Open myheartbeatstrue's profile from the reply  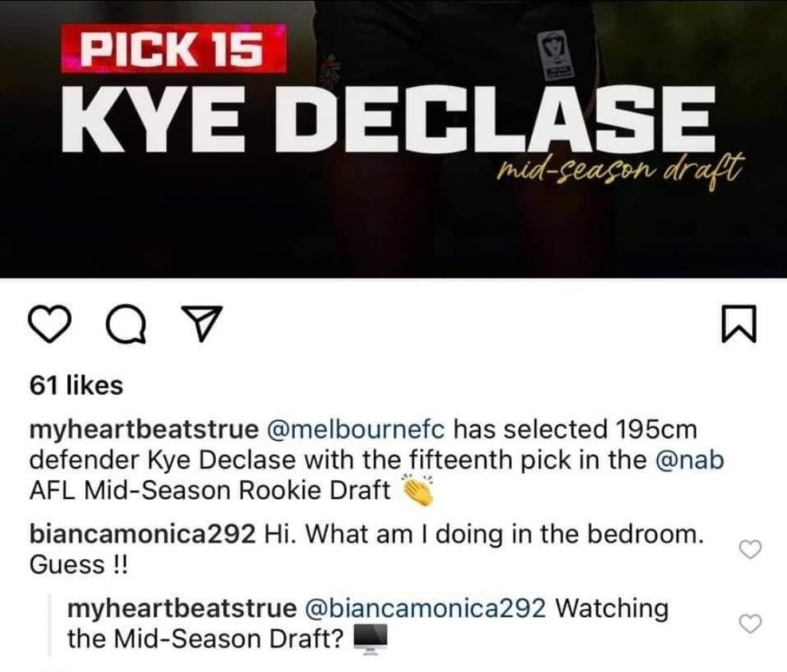point(182,608)
